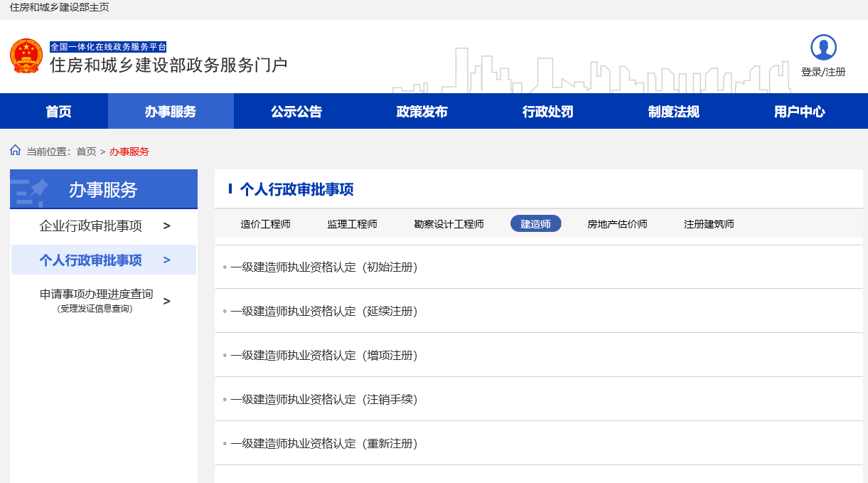
Task: Click 住房和城乡建设部主页 top link
Action: pos(60,7)
